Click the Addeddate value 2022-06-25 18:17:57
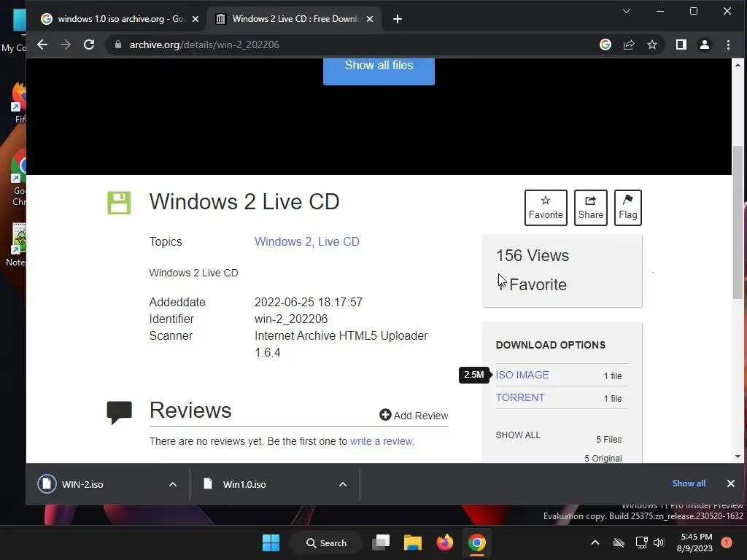 pyautogui.click(x=309, y=303)
